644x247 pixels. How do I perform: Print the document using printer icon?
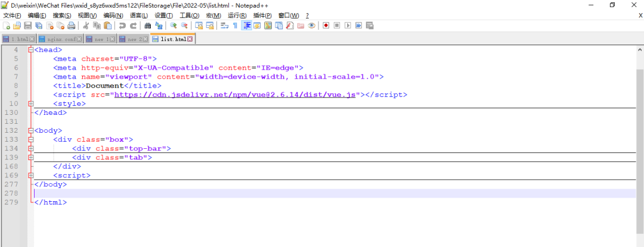pos(72,26)
